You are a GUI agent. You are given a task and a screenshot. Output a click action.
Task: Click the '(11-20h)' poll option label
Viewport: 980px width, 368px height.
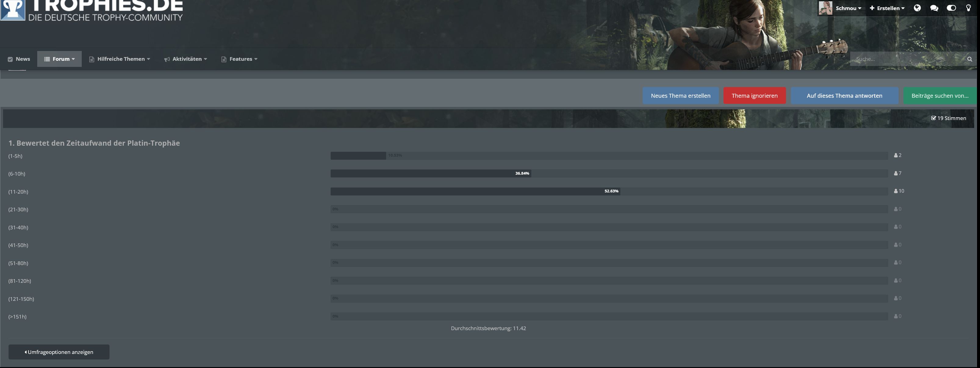tap(18, 191)
